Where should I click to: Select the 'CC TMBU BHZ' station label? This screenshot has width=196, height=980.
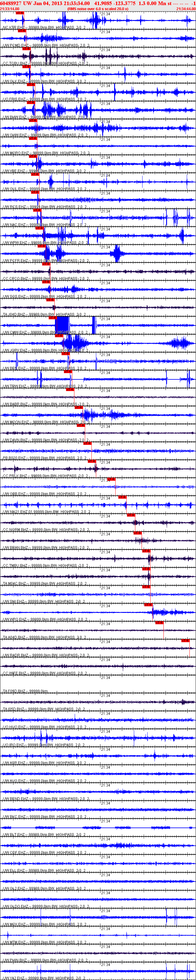pyautogui.click(x=15, y=565)
